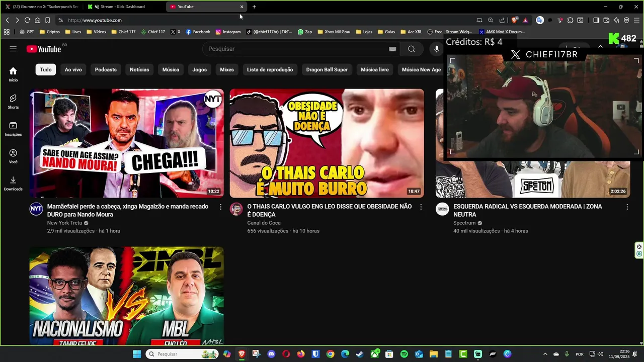Open Spectrum channel avatar

point(442,209)
